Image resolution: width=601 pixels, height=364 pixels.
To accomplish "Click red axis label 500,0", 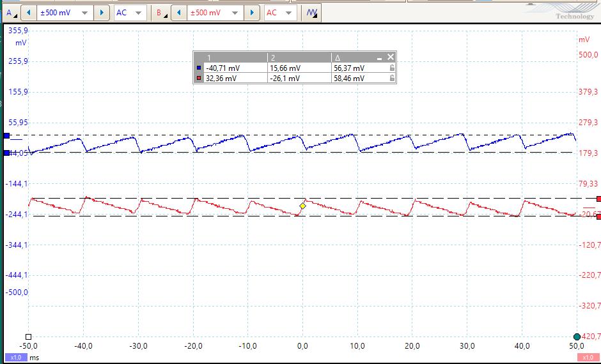I will click(588, 55).
